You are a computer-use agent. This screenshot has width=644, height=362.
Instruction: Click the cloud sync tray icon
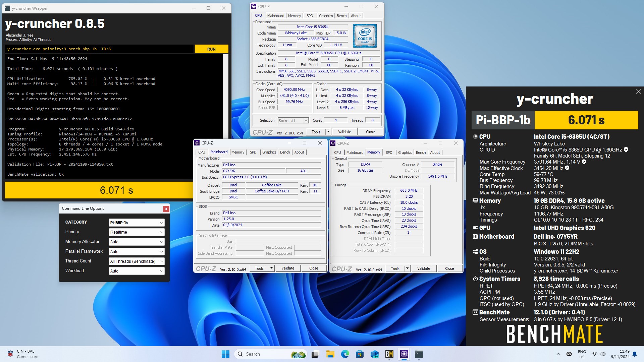pyautogui.click(x=569, y=354)
